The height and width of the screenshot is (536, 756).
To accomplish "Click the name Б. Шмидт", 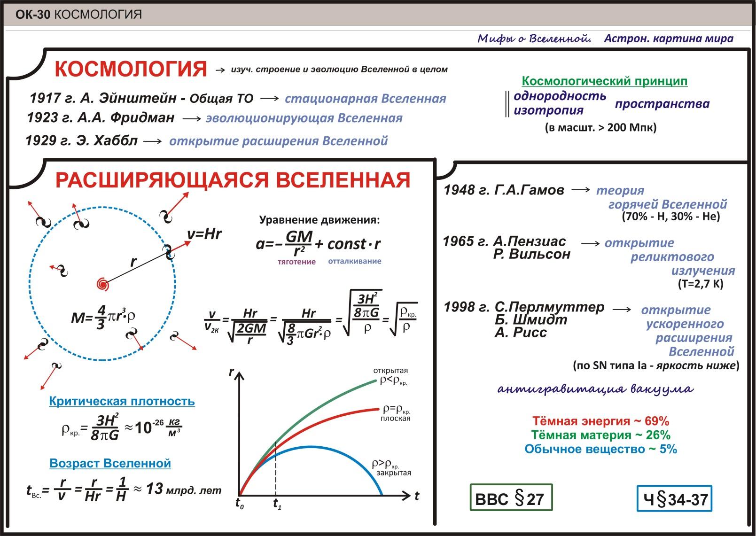I will tap(531, 320).
